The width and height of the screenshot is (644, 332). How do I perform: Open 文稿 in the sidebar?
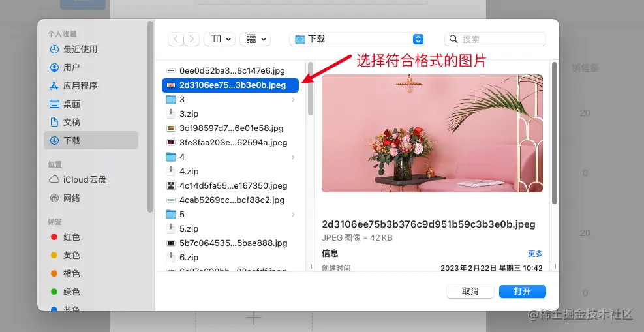(x=91, y=122)
